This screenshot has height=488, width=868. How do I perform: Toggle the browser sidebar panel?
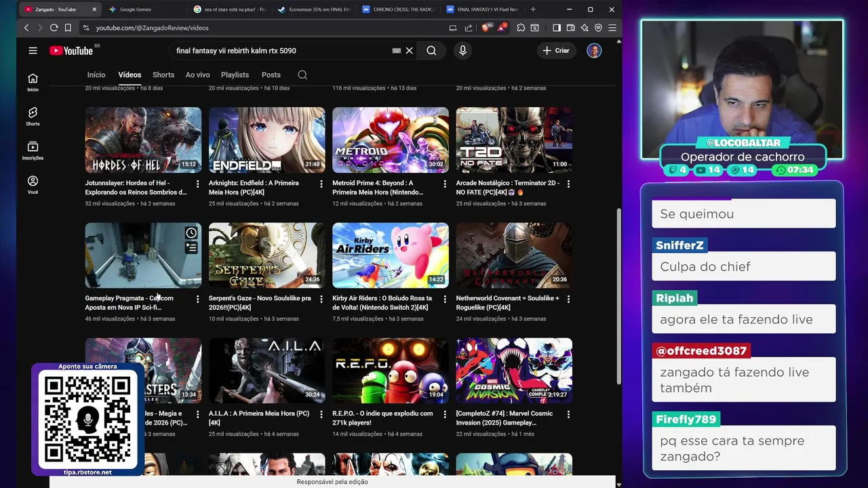[x=556, y=28]
